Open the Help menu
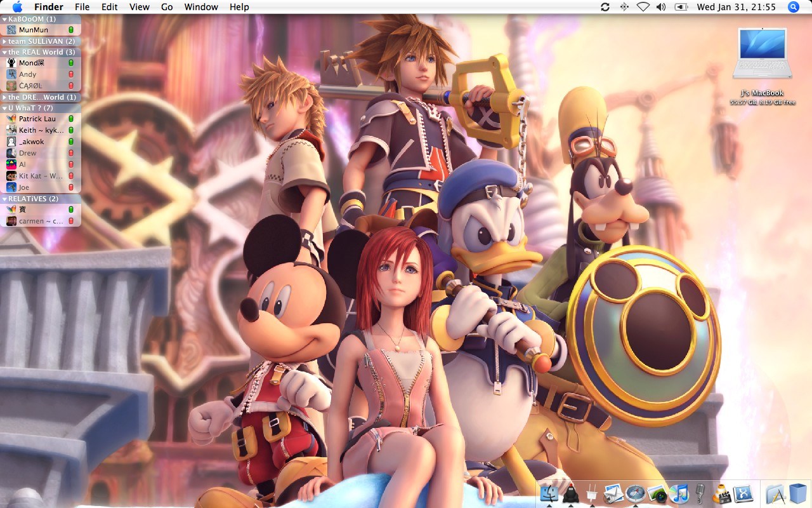The height and width of the screenshot is (508, 812). point(239,7)
